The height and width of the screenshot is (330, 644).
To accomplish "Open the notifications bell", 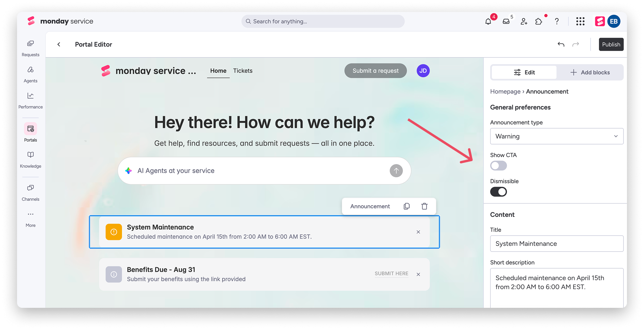I will click(488, 21).
